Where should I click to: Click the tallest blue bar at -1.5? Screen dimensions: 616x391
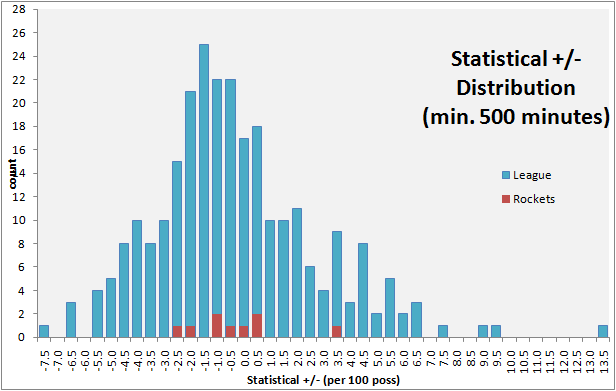click(204, 191)
